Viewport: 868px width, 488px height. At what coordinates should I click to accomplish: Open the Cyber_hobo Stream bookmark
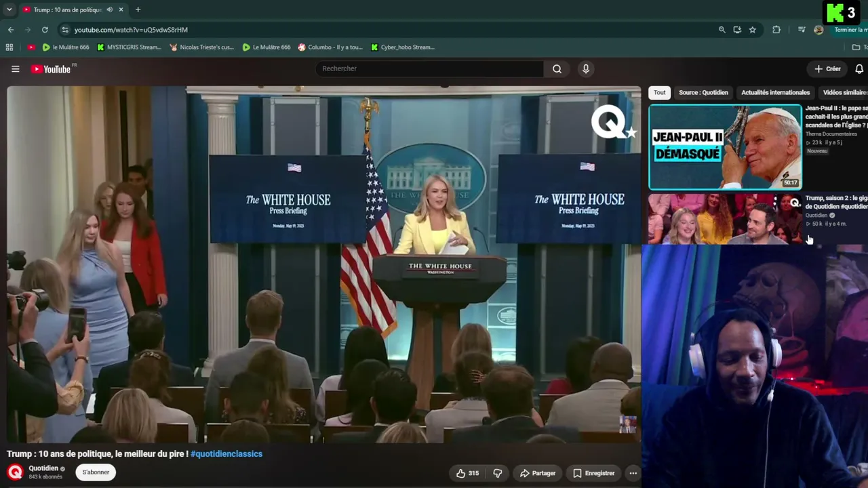402,47
